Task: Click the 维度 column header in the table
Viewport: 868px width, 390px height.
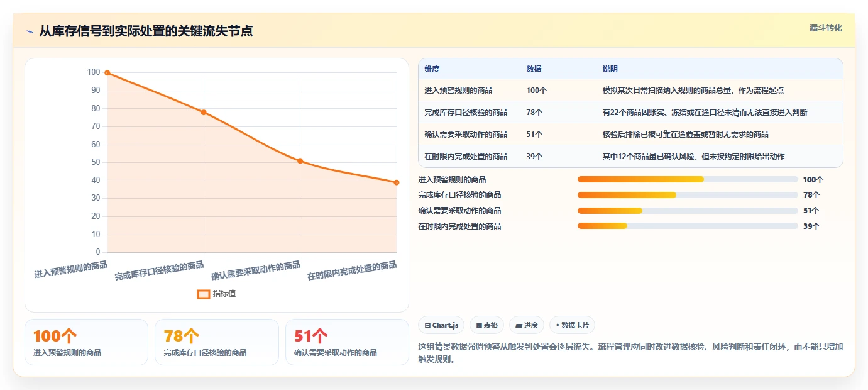Action: point(432,69)
